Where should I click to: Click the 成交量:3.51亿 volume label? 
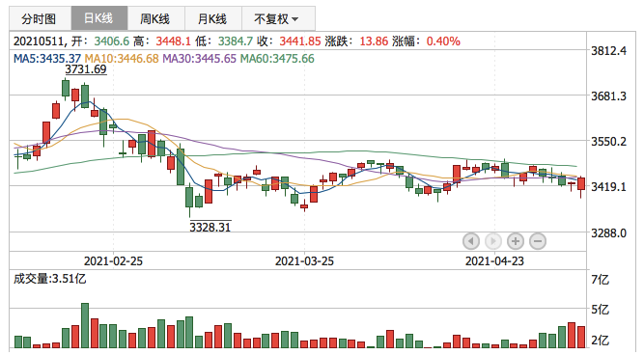[49, 279]
